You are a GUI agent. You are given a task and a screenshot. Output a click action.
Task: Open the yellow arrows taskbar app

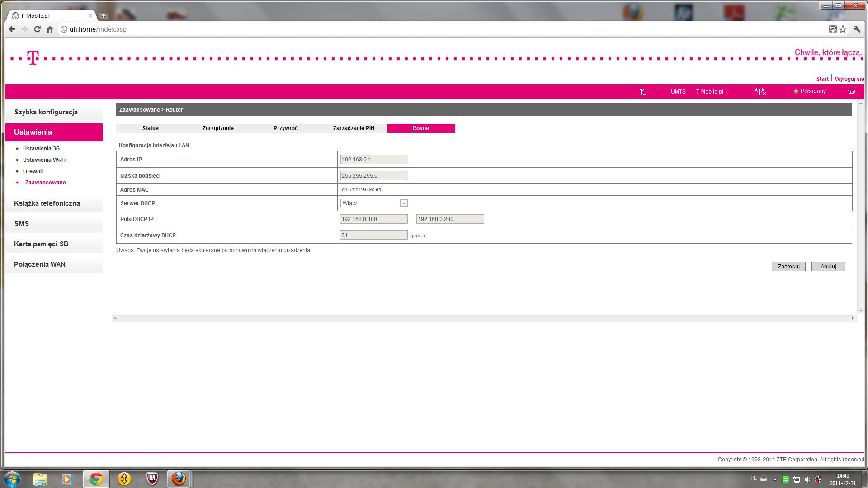(124, 479)
